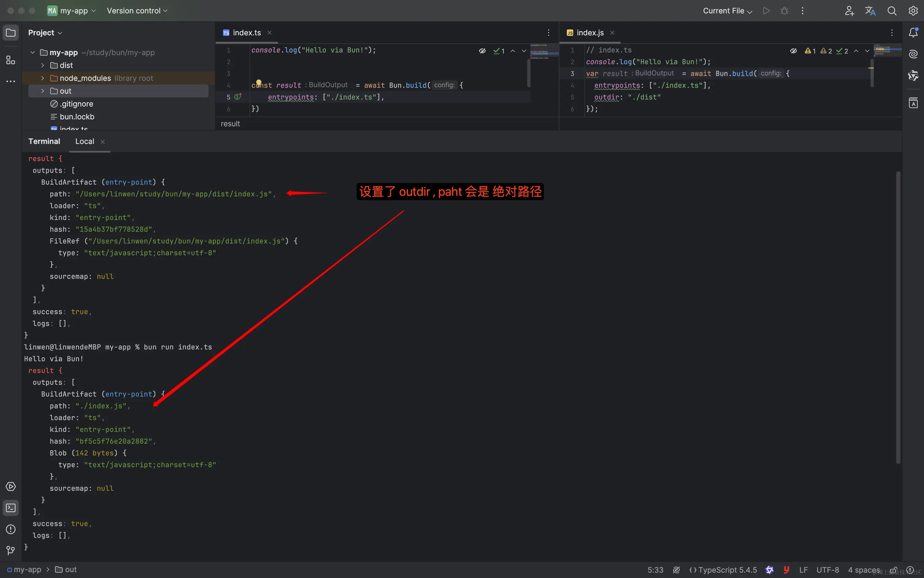Click the 5:33 caret position indicator
Image resolution: width=924 pixels, height=578 pixels.
pos(655,569)
